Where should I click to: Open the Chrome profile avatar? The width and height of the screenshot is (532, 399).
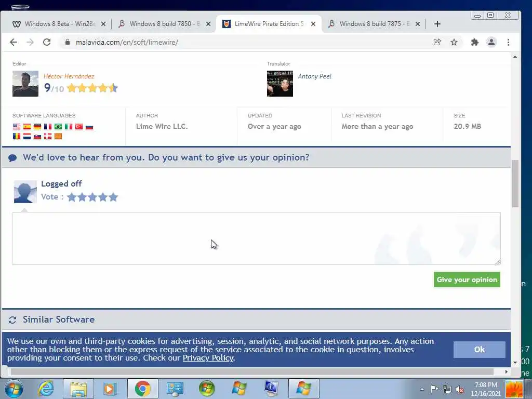(x=491, y=42)
